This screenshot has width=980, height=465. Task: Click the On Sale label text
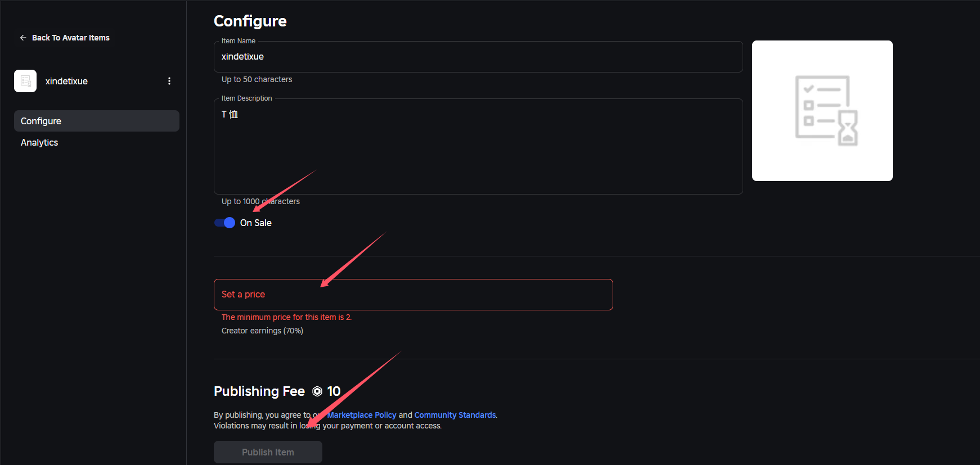click(x=256, y=223)
